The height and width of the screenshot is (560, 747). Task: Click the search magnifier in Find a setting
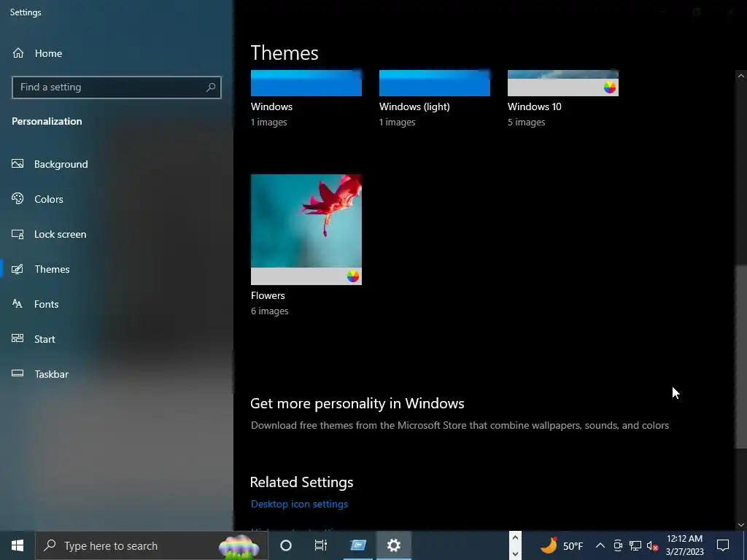point(211,87)
